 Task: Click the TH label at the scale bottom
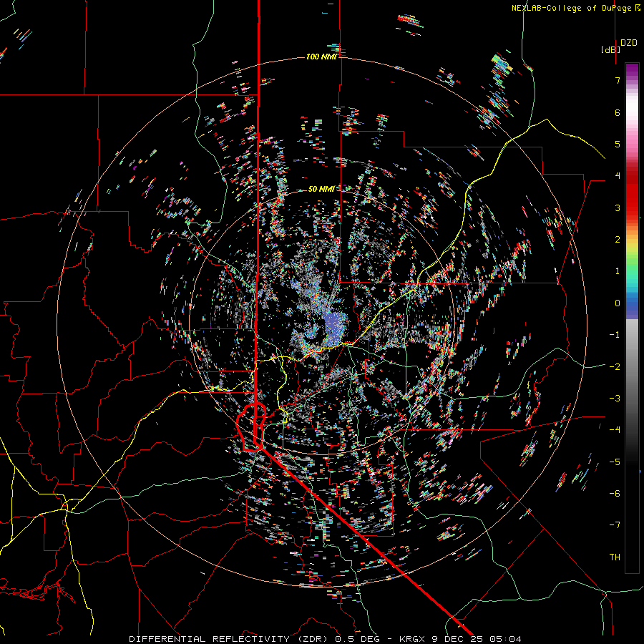[615, 557]
